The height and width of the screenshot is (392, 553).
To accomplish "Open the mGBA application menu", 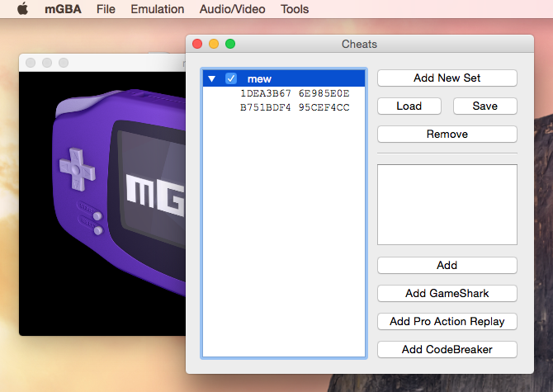I will pyautogui.click(x=63, y=9).
